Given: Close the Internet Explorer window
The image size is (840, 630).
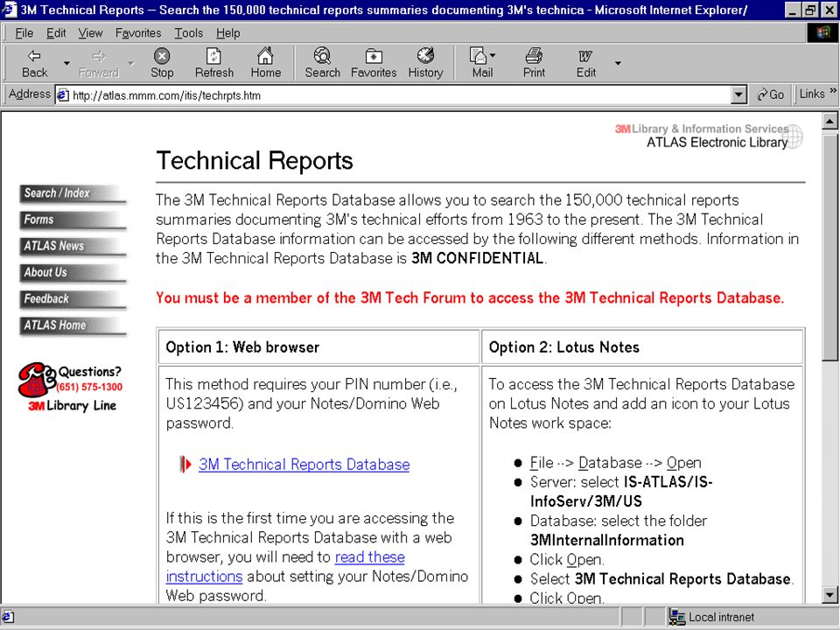Looking at the screenshot, I should (829, 10).
